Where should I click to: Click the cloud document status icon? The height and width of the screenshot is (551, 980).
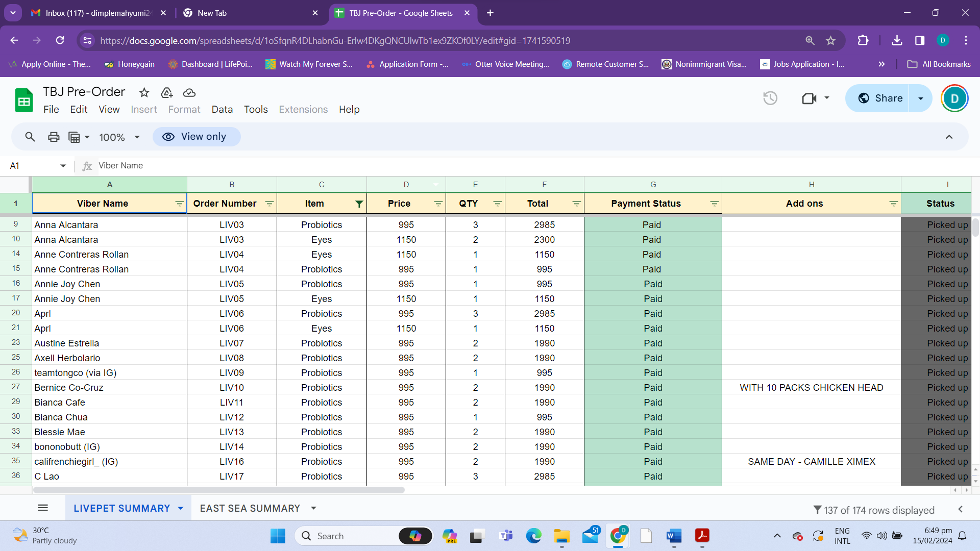189,92
